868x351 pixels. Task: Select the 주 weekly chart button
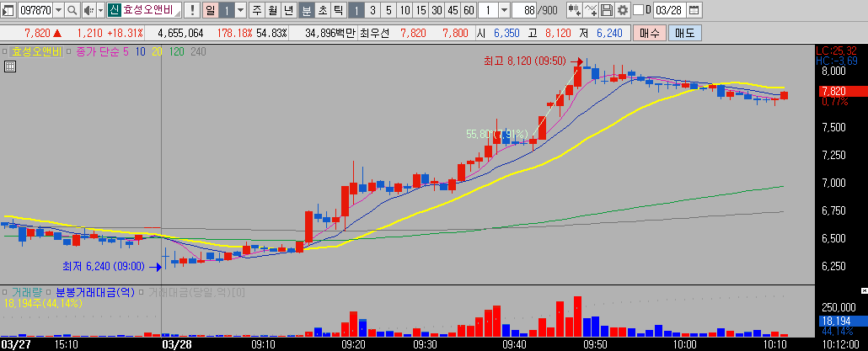tap(257, 10)
